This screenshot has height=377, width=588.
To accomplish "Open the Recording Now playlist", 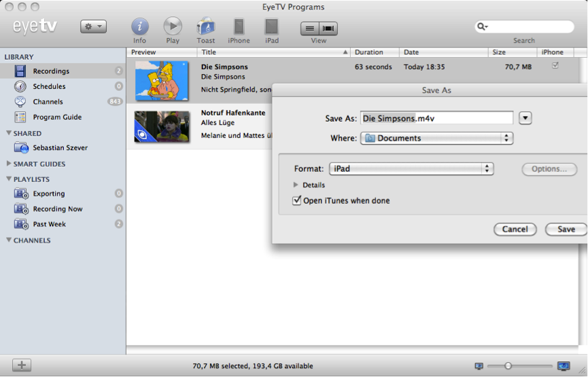I will tap(63, 209).
